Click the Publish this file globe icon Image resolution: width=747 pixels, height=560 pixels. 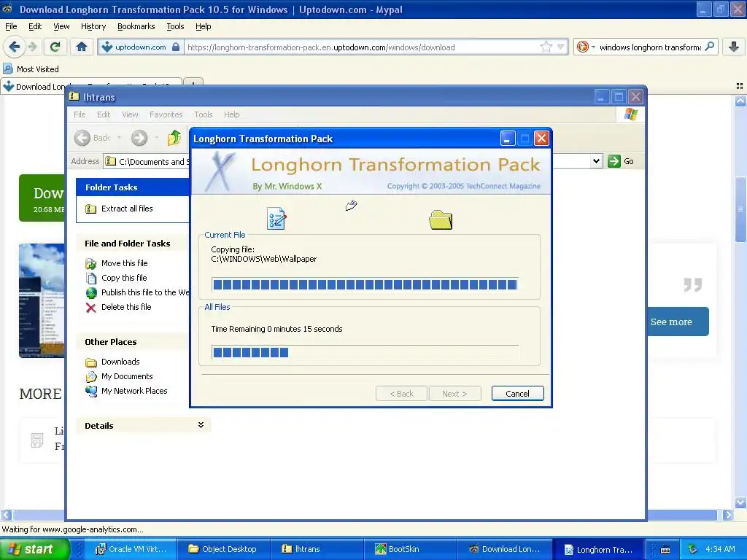90,293
